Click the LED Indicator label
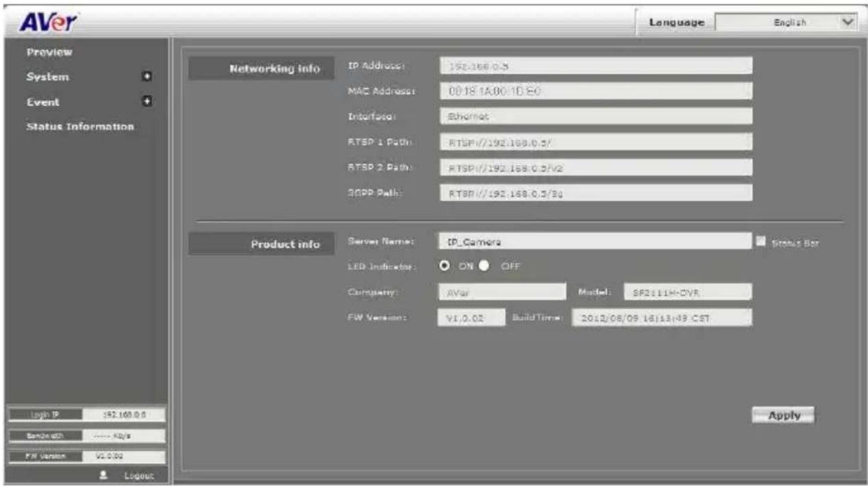 [382, 267]
